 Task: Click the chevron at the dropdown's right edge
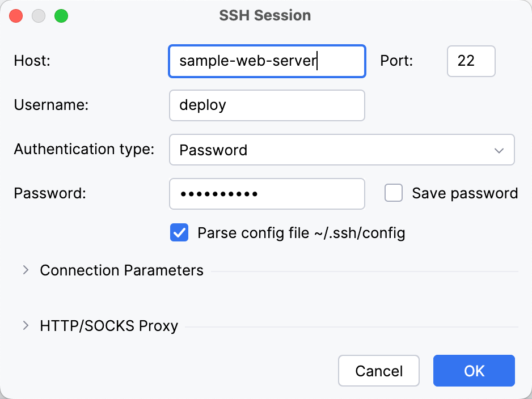pos(499,150)
